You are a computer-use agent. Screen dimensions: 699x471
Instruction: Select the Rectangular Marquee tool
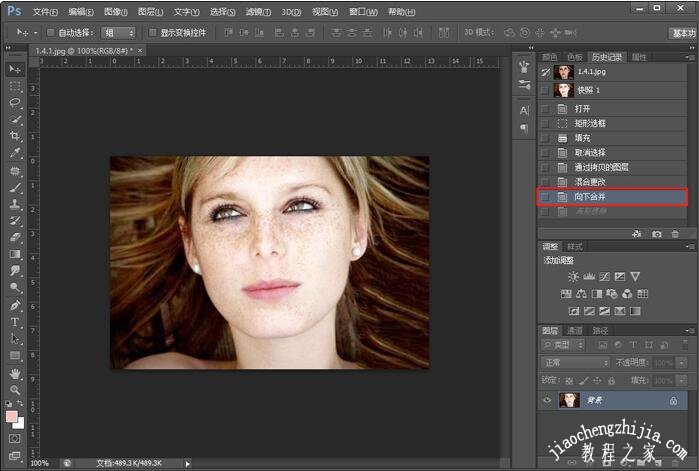[15, 85]
